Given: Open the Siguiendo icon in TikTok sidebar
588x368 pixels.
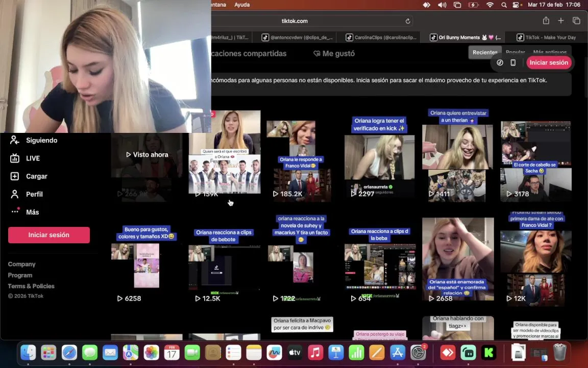Looking at the screenshot, I should click(x=15, y=140).
